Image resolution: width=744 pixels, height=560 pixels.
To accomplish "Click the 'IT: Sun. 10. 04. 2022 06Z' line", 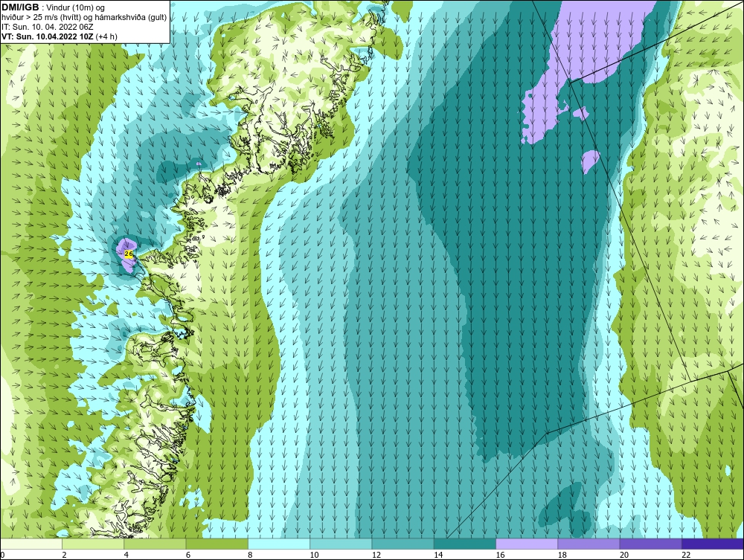I will pyautogui.click(x=48, y=27).
